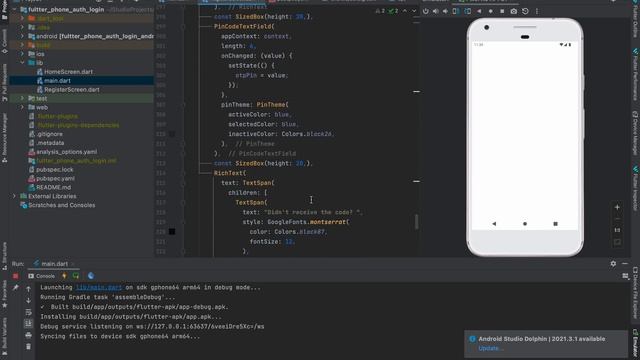Screen dimensions: 640x360
Task: Open pubspec.yaml file
Action: coord(55,179)
